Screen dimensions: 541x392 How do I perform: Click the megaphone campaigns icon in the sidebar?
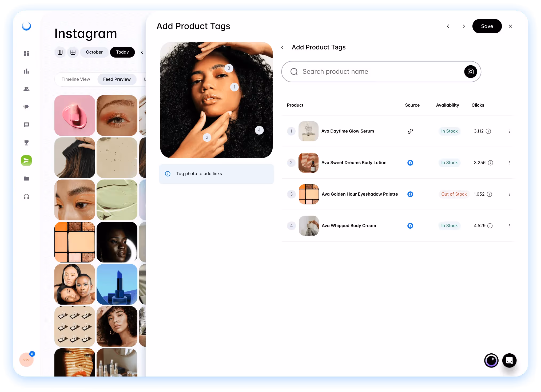26,107
